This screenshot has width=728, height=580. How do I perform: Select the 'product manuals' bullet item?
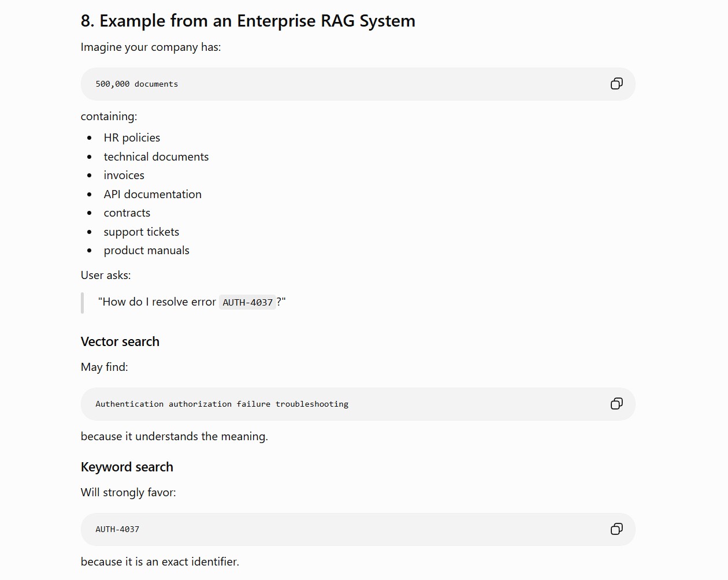coord(147,250)
